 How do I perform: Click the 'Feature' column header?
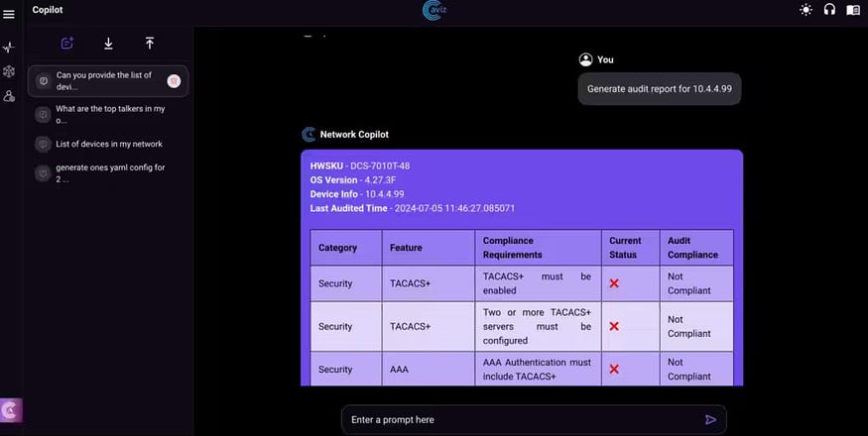point(429,248)
